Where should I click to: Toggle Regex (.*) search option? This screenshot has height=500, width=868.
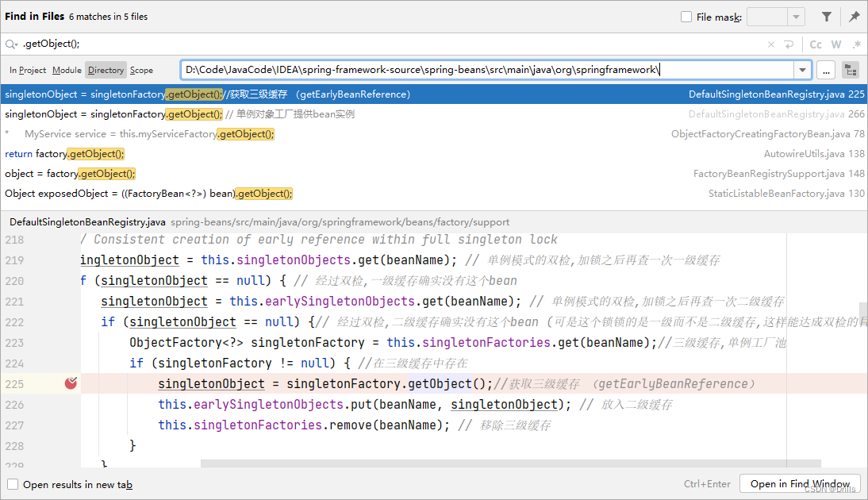click(x=856, y=44)
